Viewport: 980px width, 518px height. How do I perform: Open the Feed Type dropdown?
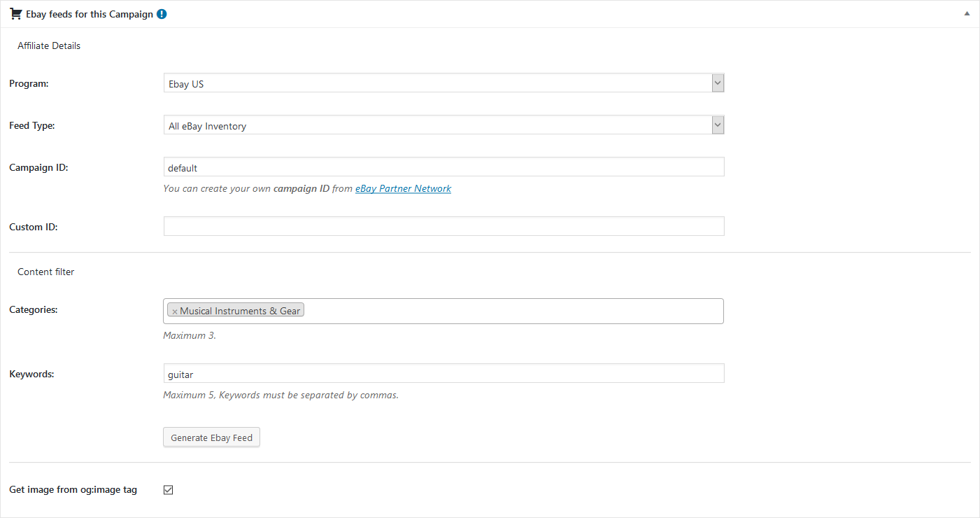[x=443, y=126]
